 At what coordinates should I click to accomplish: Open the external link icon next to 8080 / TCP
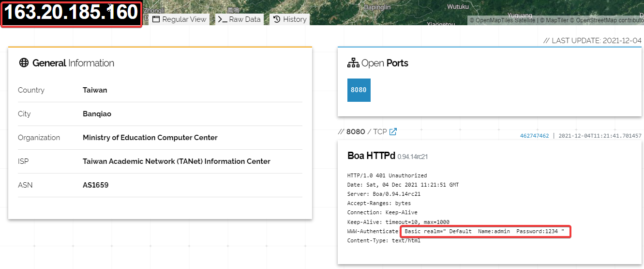tap(393, 131)
